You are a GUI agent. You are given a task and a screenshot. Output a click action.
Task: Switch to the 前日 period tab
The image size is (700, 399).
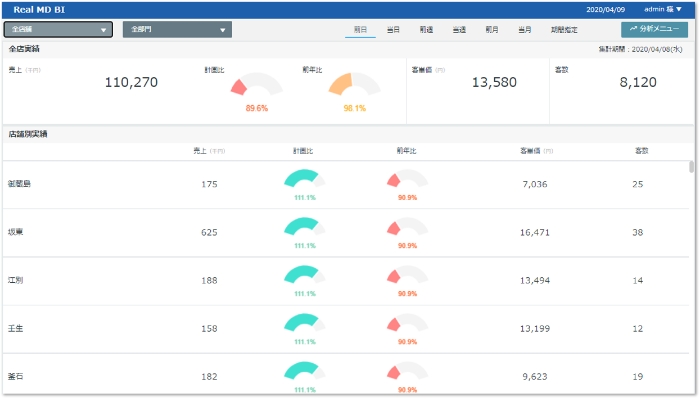point(360,29)
